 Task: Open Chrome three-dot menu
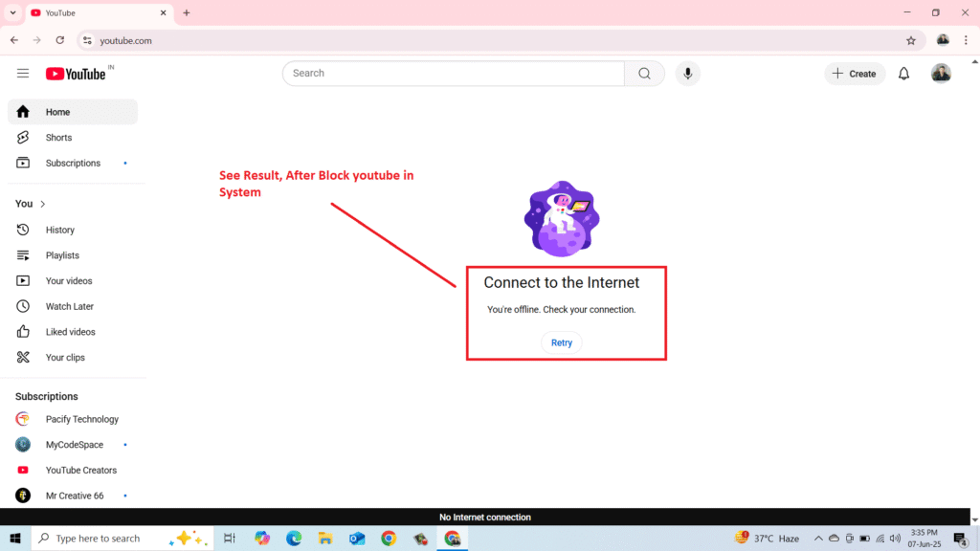click(x=966, y=40)
